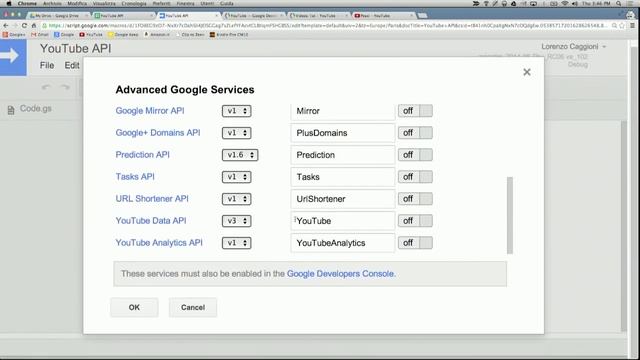Edit the UrlShortener identifier field

(342, 199)
